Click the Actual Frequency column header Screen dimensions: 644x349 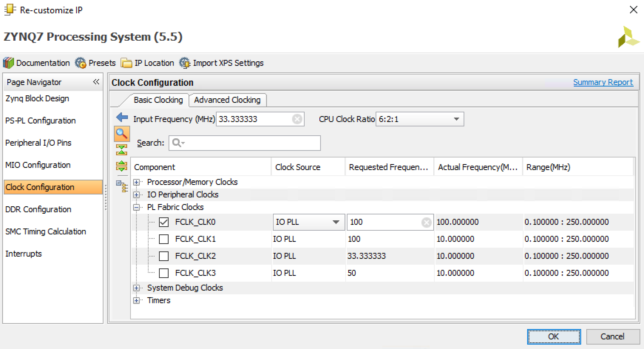click(478, 167)
